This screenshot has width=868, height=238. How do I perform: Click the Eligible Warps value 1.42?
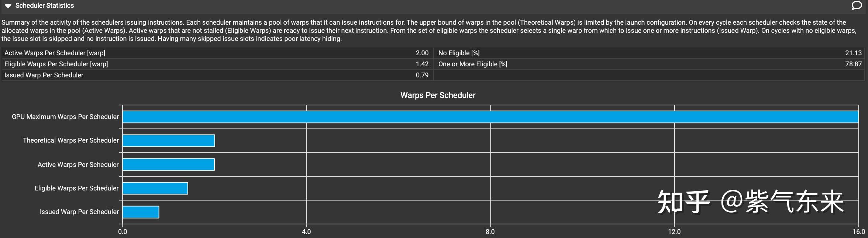click(422, 64)
